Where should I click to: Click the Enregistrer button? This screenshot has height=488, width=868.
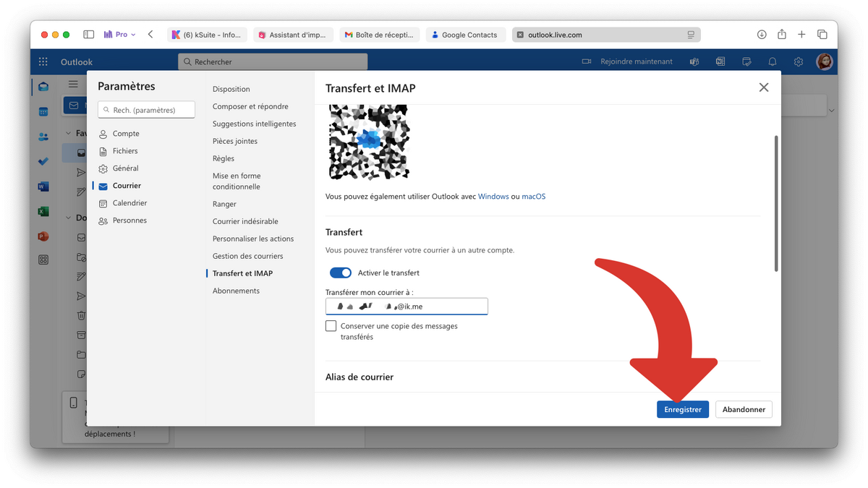coord(683,409)
